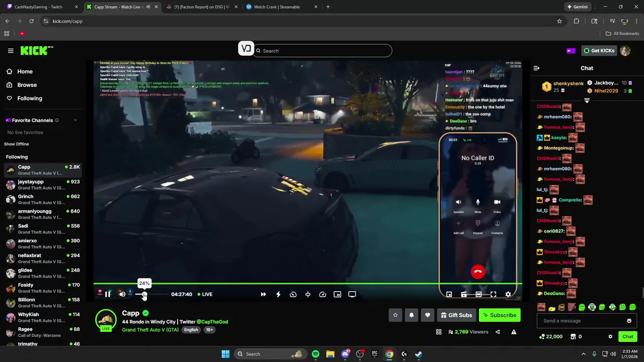Click the Kick search field
The image size is (644, 362).
pos(323,51)
